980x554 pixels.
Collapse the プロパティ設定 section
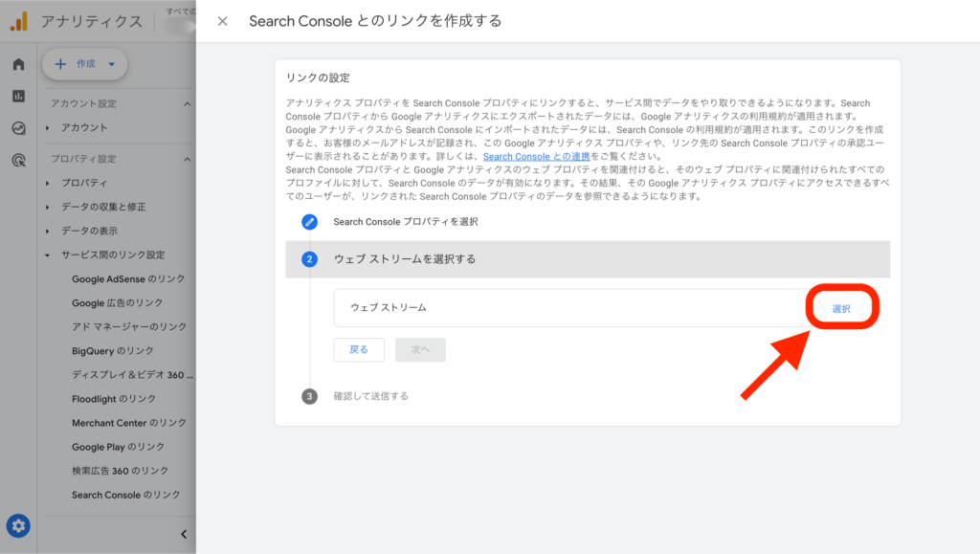pos(187,159)
